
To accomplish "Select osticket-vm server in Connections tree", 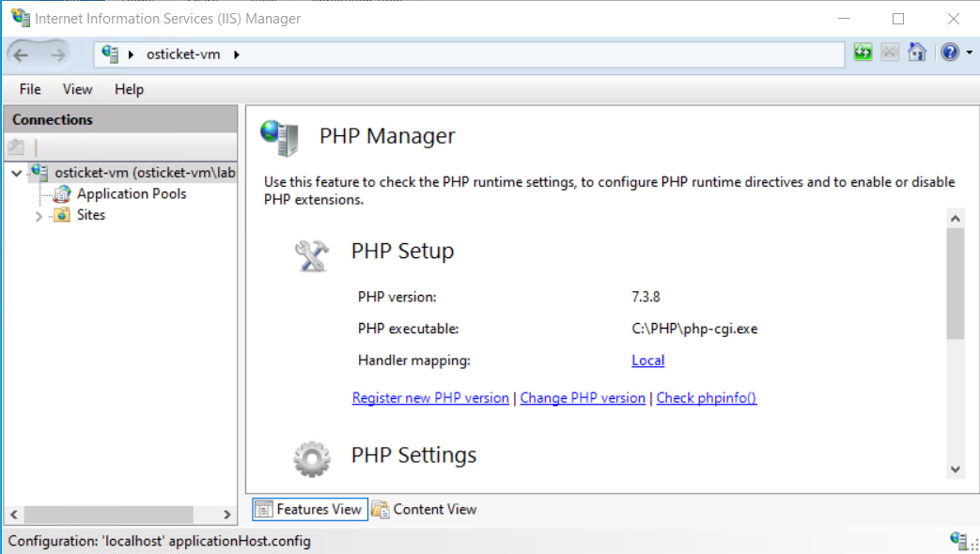I will [145, 173].
